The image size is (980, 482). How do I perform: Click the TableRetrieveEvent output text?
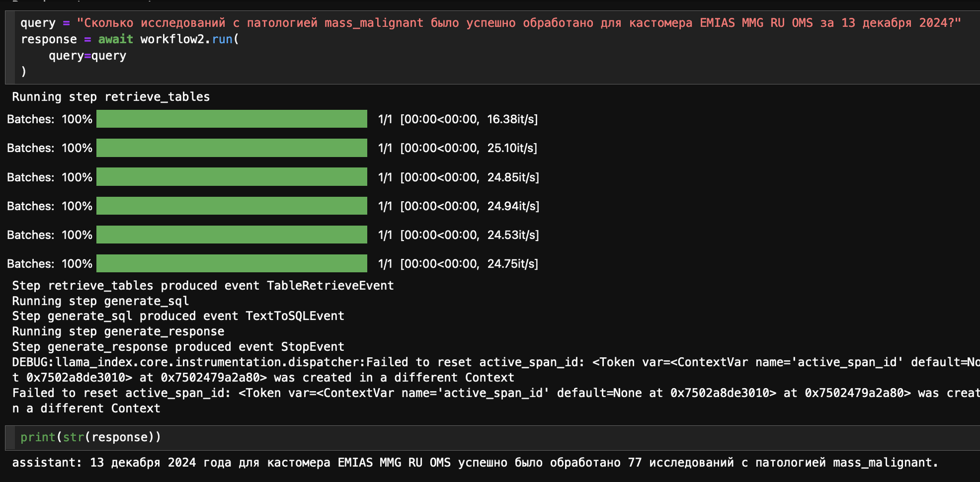click(x=330, y=285)
